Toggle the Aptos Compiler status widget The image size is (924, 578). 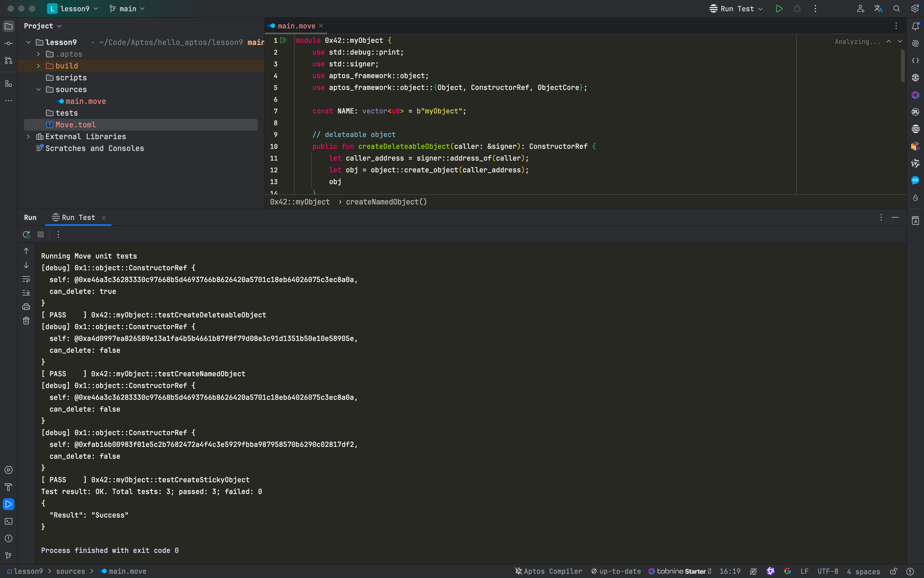[548, 571]
